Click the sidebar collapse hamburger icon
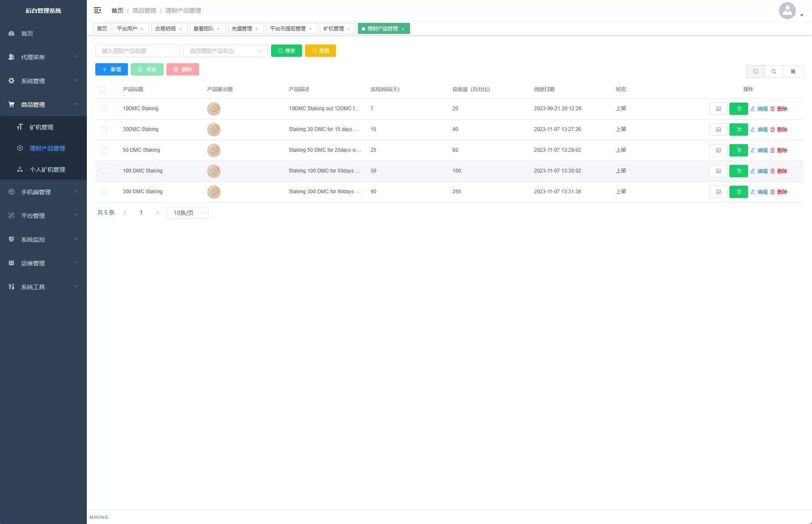This screenshot has width=812, height=524. point(97,10)
